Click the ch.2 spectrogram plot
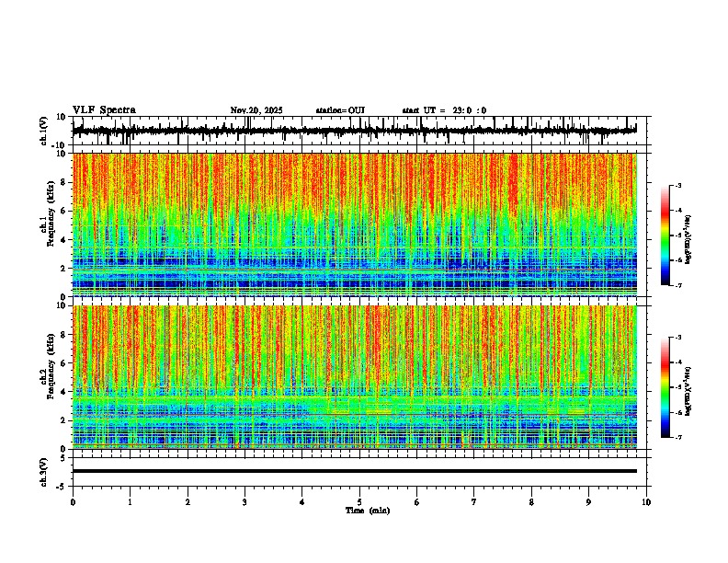Screen dimensions: 728x563 click(x=355, y=377)
